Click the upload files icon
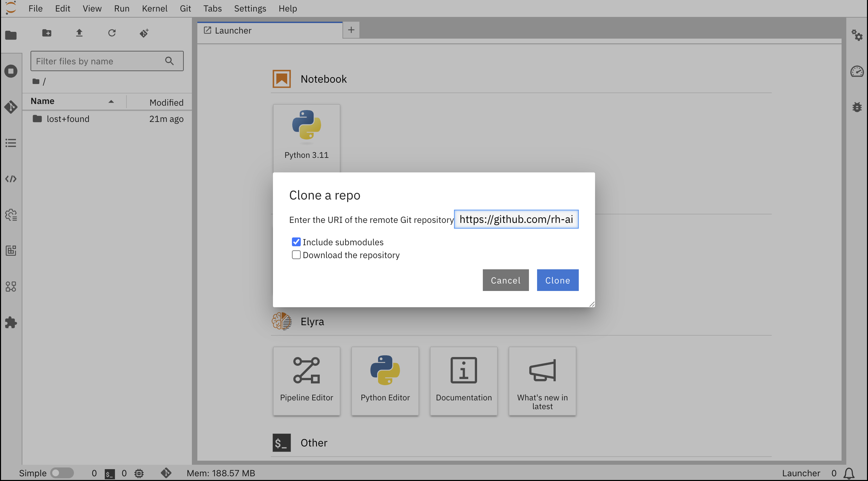 pyautogui.click(x=79, y=33)
